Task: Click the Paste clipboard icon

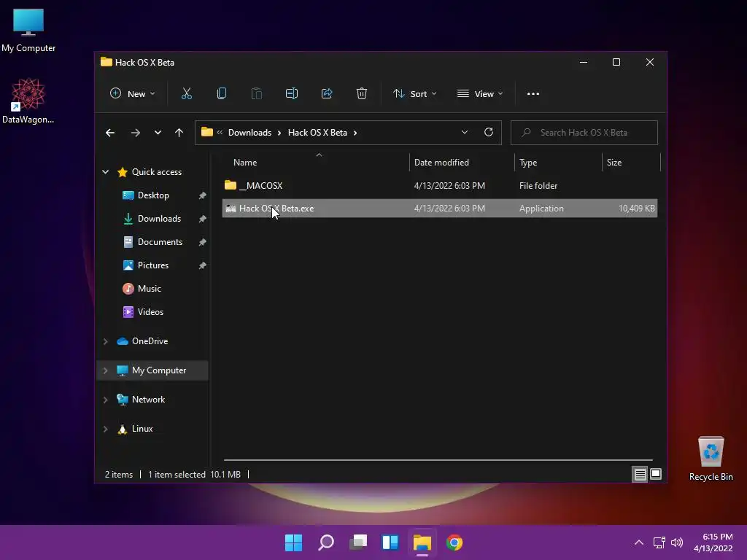Action: coord(256,94)
